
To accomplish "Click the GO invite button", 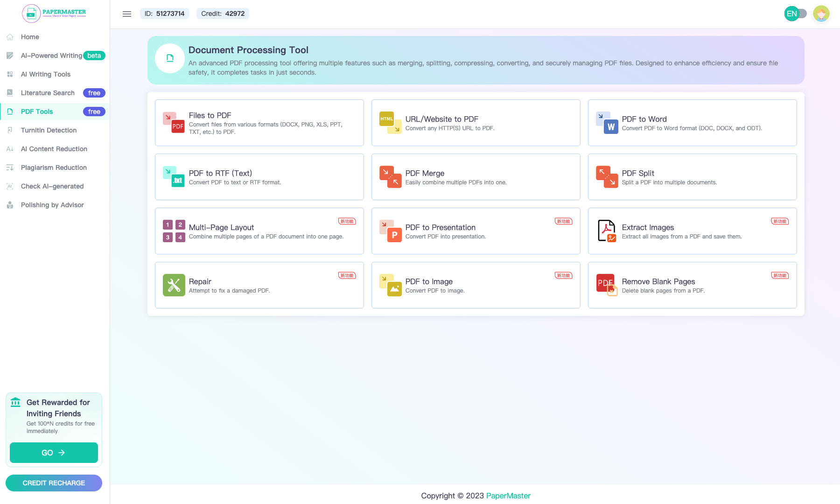I will click(x=54, y=453).
